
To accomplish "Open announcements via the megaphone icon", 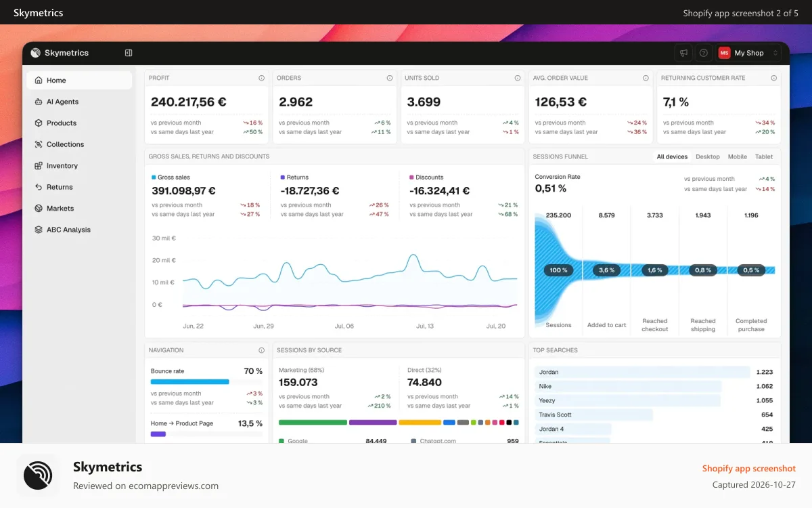I will click(684, 53).
